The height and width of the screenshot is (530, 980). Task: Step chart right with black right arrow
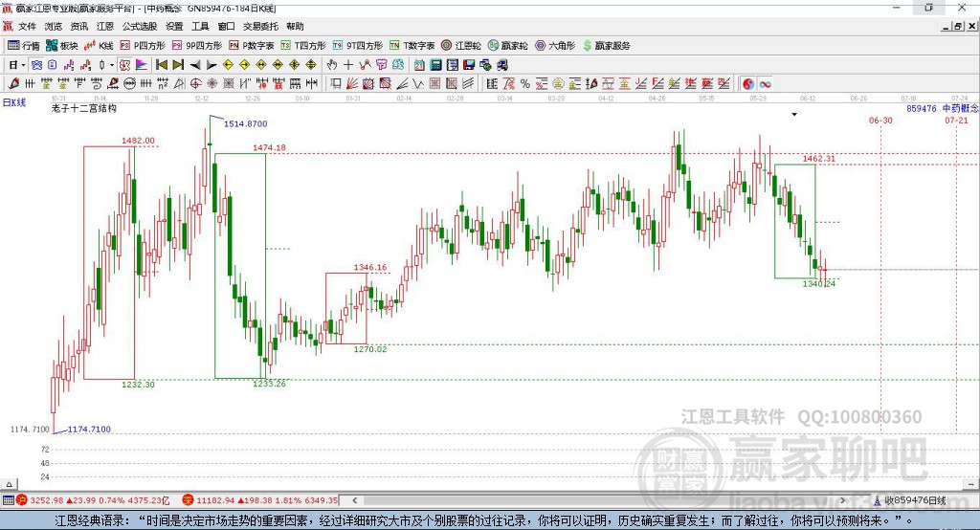[x=212, y=65]
